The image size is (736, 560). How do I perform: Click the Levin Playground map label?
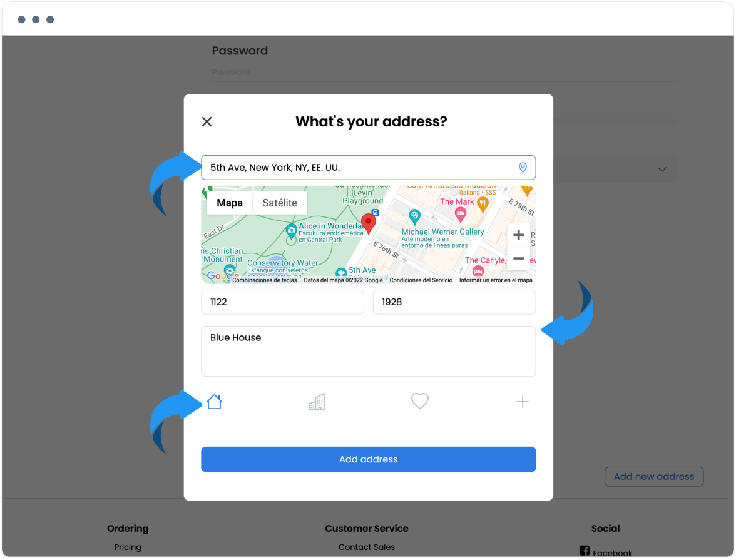click(x=363, y=196)
